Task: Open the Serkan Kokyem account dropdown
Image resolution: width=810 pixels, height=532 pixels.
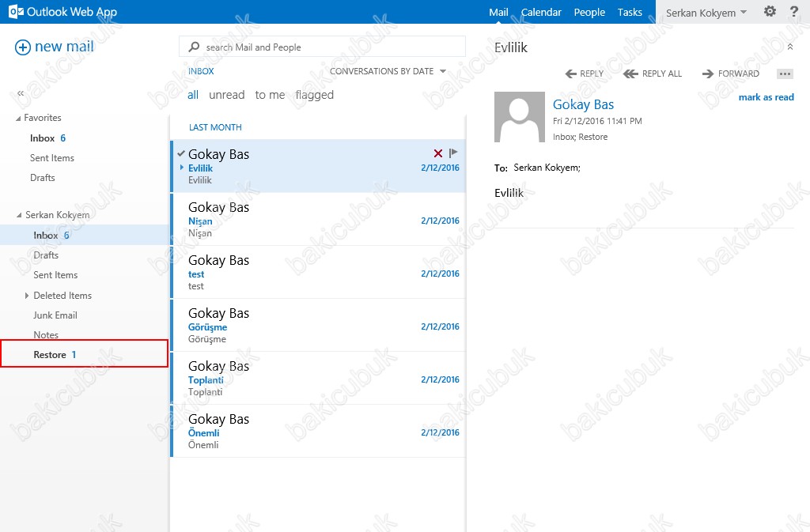Action: [x=706, y=13]
